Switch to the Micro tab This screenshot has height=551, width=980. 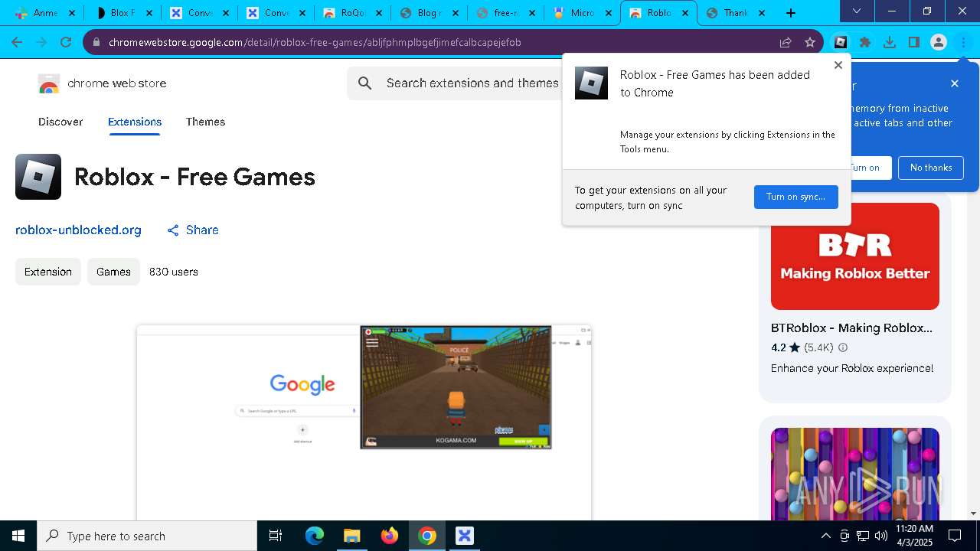(582, 13)
